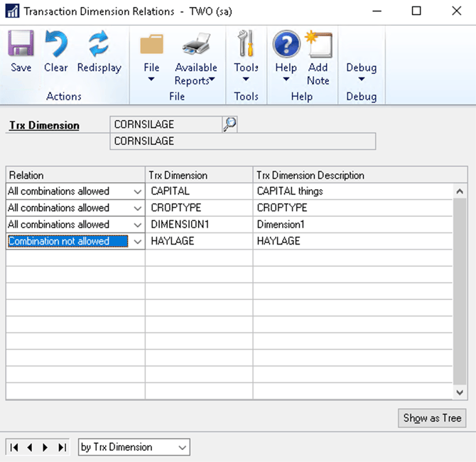Expand Relation dropdown for HAYLAGE row
The height and width of the screenshot is (462, 476).
click(138, 242)
